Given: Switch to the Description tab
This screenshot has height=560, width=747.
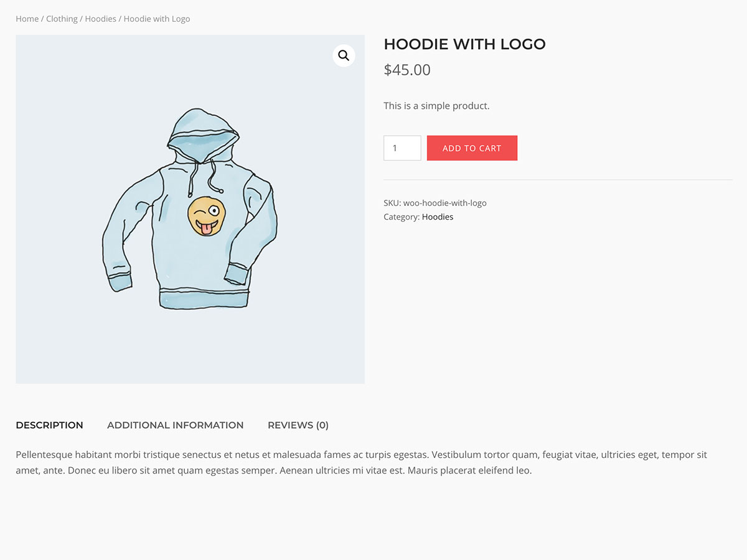Looking at the screenshot, I should tap(49, 425).
